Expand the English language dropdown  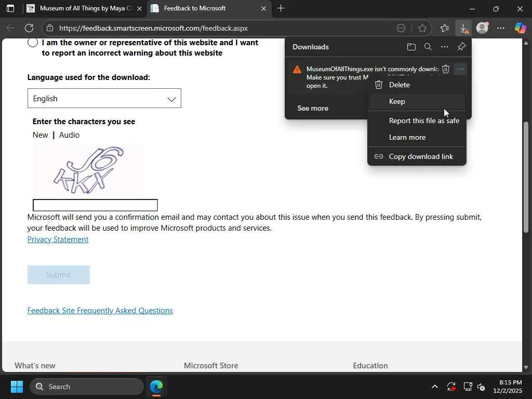104,98
